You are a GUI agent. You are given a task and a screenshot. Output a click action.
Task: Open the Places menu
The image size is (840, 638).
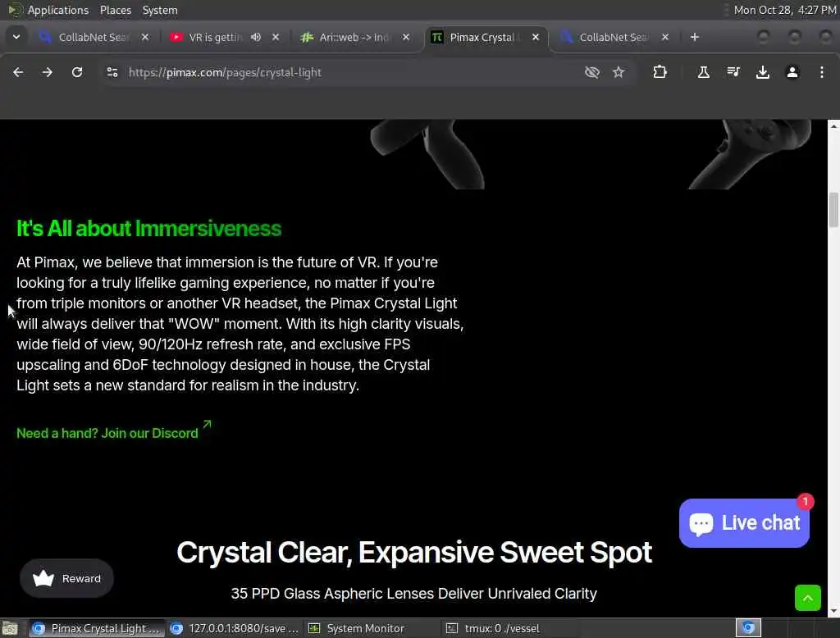(115, 10)
